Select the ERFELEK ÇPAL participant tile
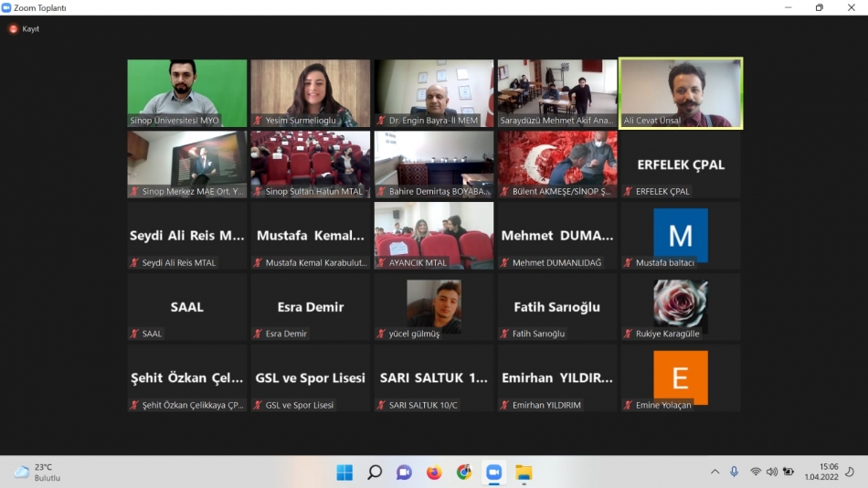The image size is (868, 488). (681, 164)
